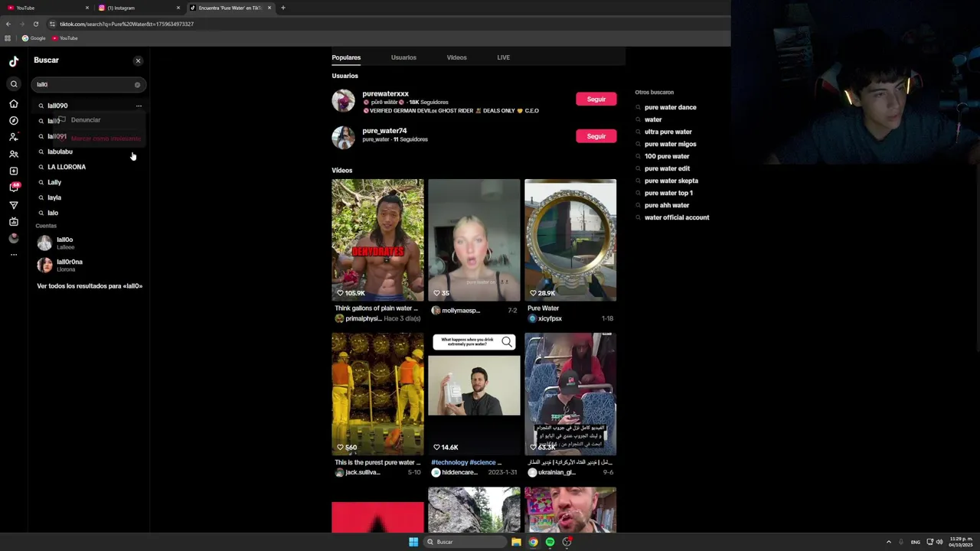This screenshot has height=551, width=980.
Task: Open the Activity inbox icon with 68 badge
Action: [14, 187]
